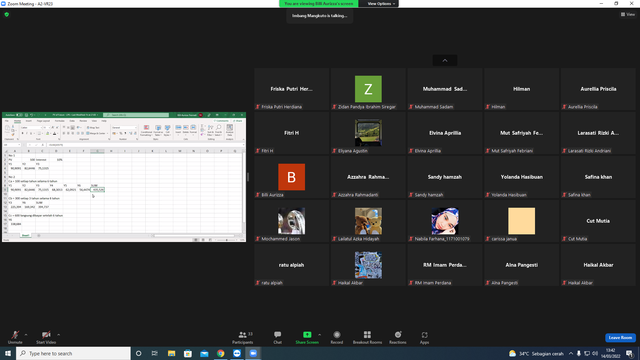
Task: Open the Chat panel
Action: click(278, 337)
